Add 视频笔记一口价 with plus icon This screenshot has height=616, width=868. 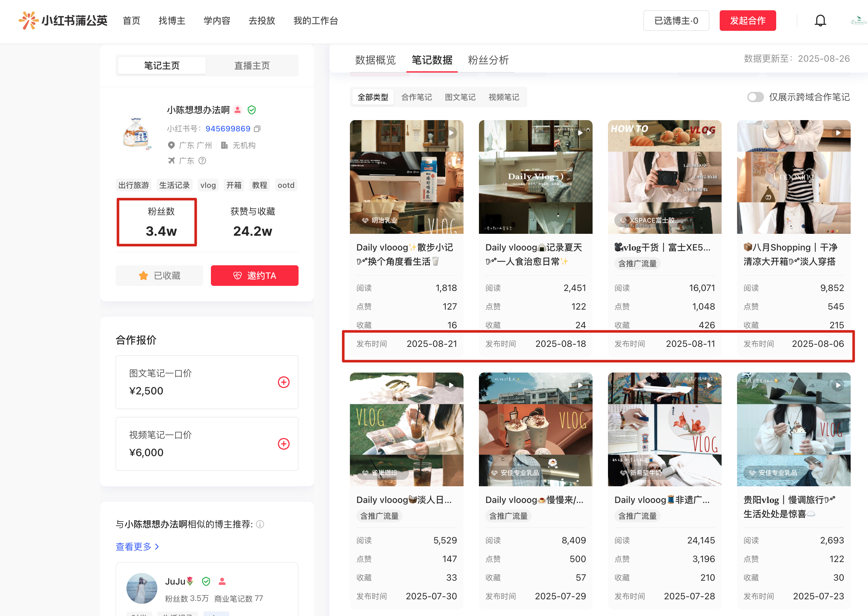pyautogui.click(x=283, y=444)
